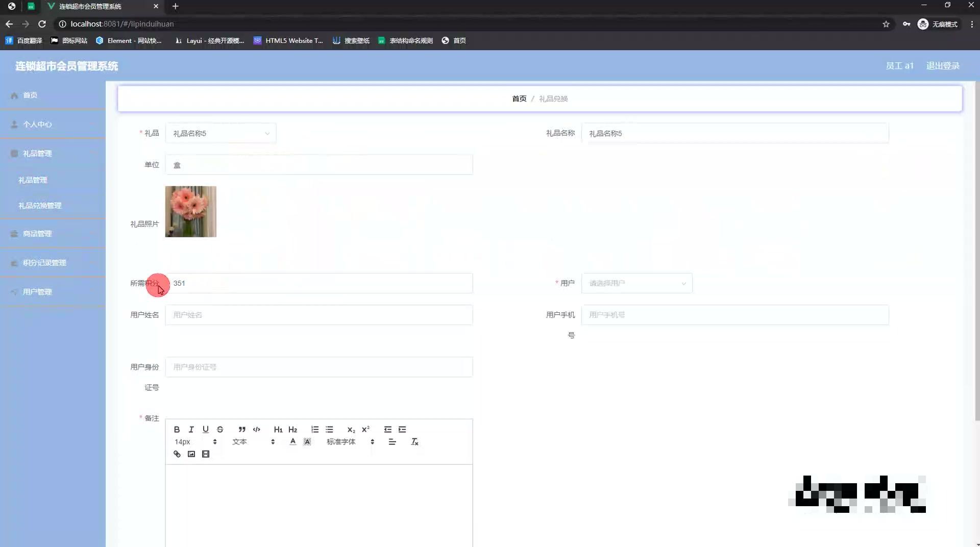The height and width of the screenshot is (547, 980).
Task: Select the 礼品管理 submenu item
Action: (x=53, y=180)
